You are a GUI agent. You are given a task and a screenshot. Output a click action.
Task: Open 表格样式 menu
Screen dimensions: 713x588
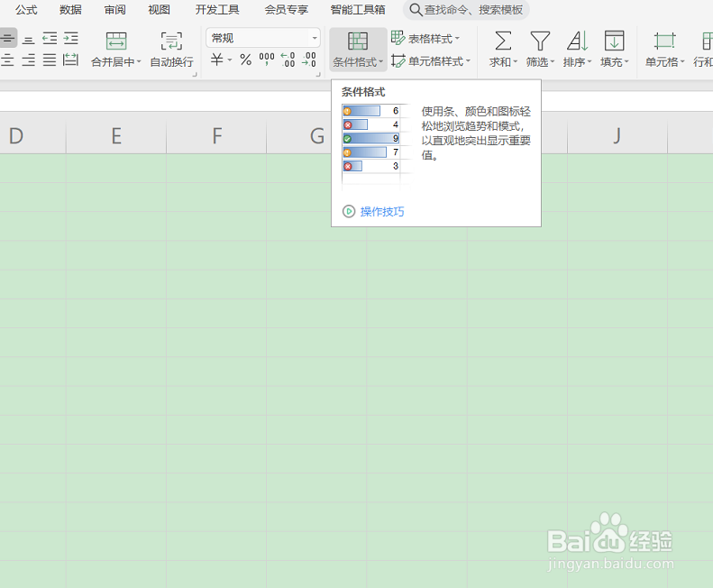click(x=425, y=39)
